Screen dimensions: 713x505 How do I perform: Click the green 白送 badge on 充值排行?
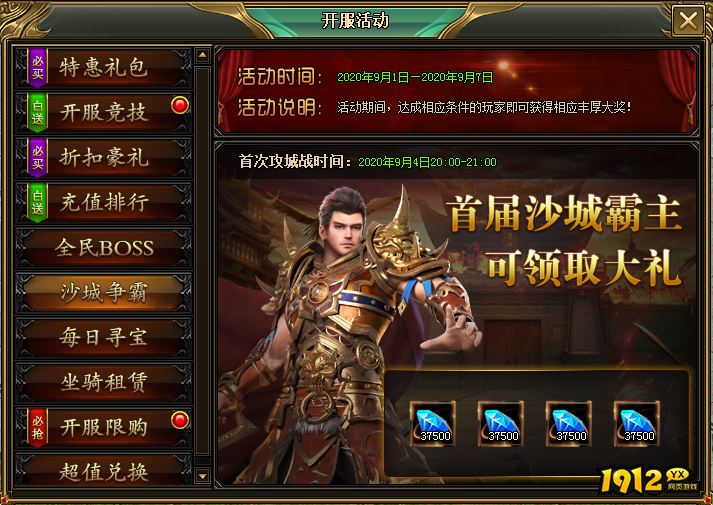pyautogui.click(x=38, y=202)
